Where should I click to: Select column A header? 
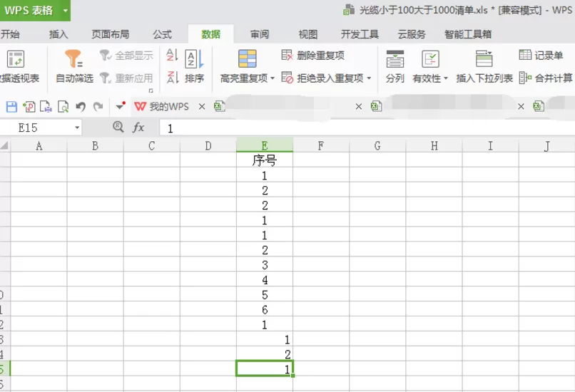pyautogui.click(x=39, y=145)
